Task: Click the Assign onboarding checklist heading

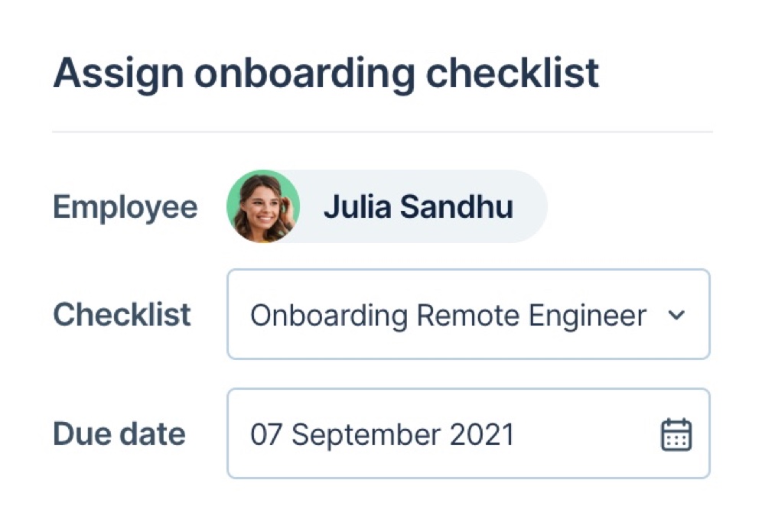Action: tap(325, 73)
